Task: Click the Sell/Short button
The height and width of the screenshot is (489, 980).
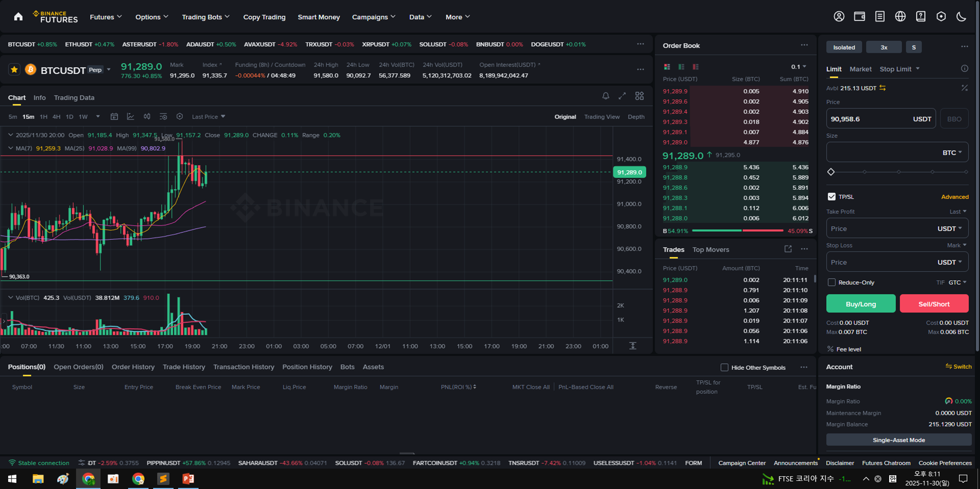Action: 934,304
